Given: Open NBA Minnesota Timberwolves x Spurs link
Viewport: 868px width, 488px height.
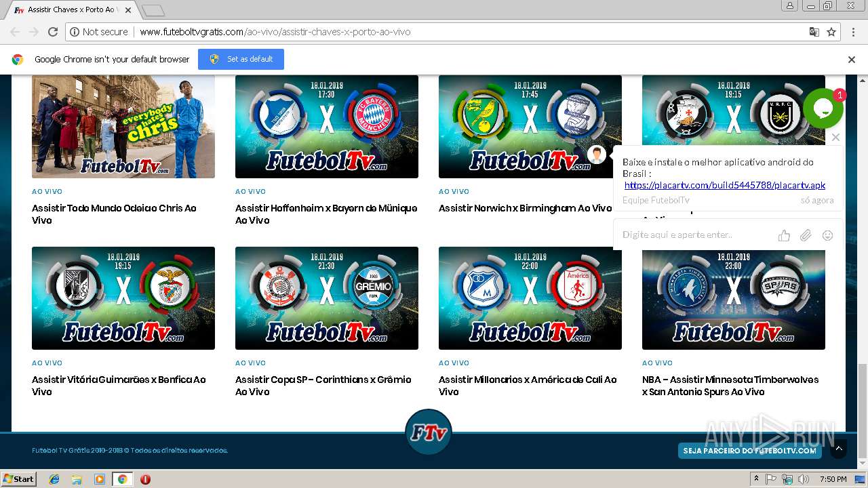Looking at the screenshot, I should tap(730, 386).
